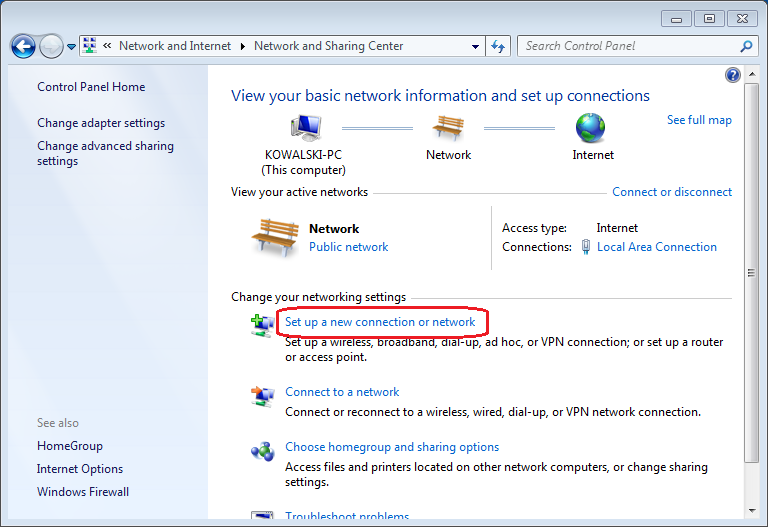This screenshot has height=527, width=768.
Task: Click the Control Panel icon in address bar
Action: coord(90,46)
